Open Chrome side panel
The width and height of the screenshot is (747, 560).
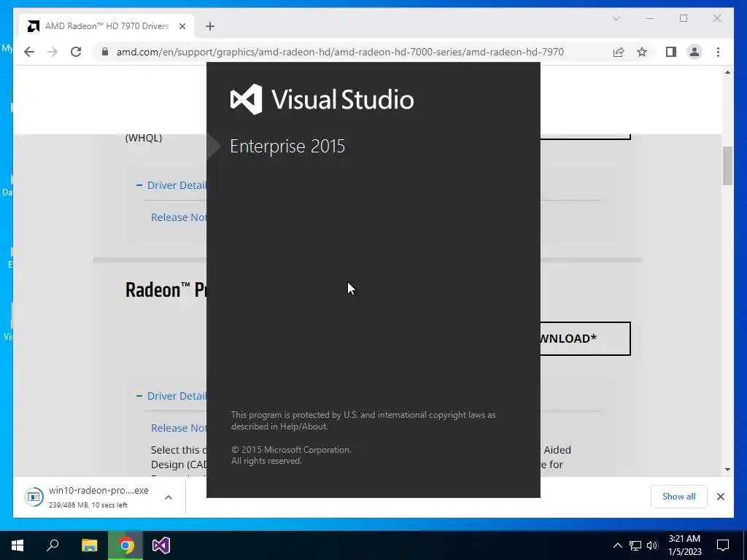(671, 52)
